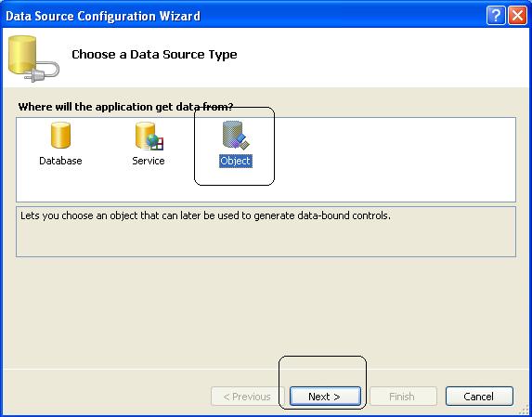Viewport: 532px width, 417px height.
Task: Click the "Choose a Data Source Type" heading
Action: tap(154, 54)
